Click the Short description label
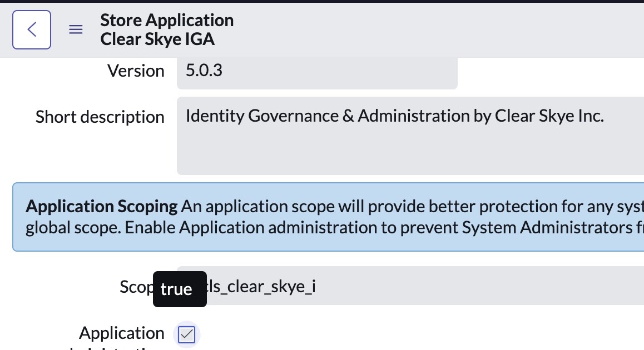Screen dimensions: 644x350 click(x=100, y=117)
